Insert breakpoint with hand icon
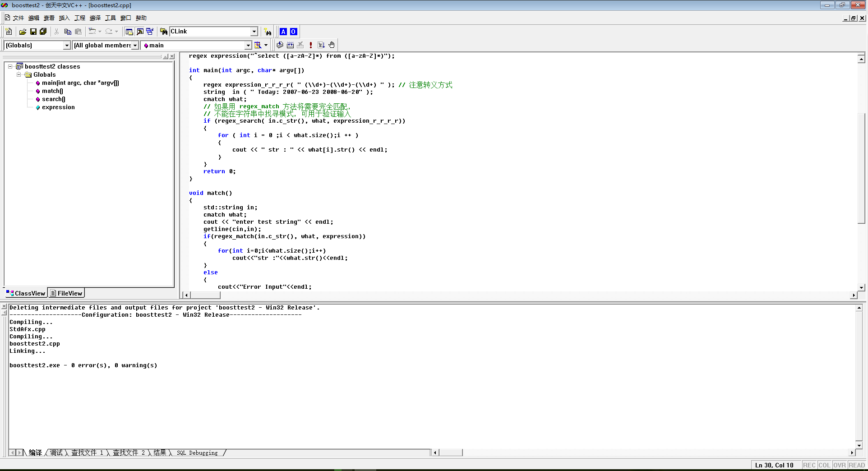 coord(332,45)
